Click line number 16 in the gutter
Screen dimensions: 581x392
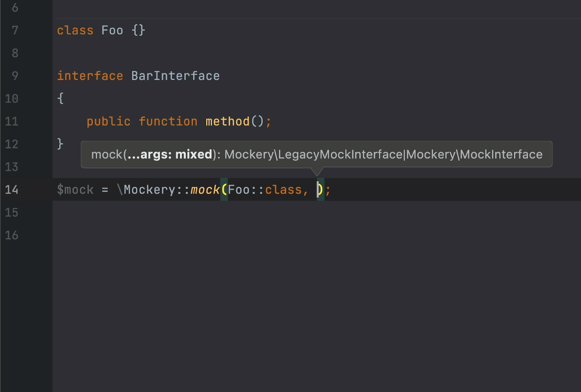coord(12,235)
